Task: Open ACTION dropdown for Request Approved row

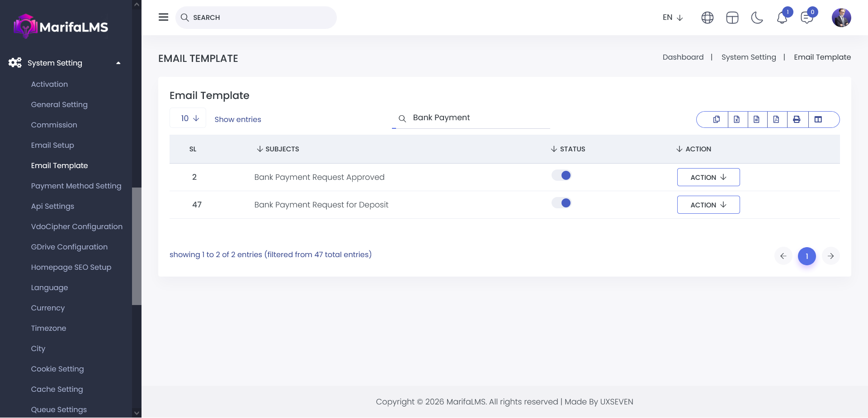Action: pos(708,177)
